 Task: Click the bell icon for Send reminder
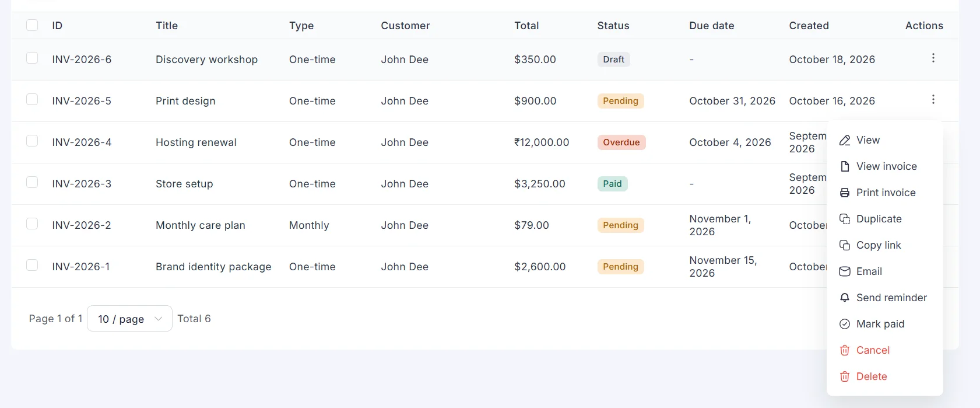coord(844,298)
